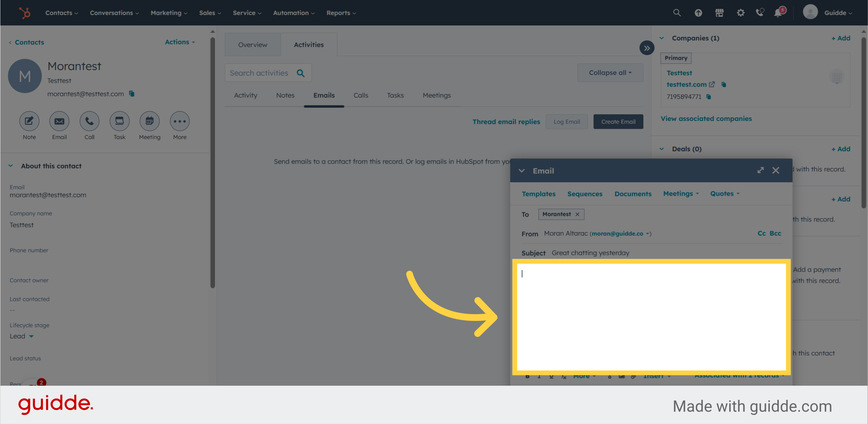The height and width of the screenshot is (424, 868).
Task: Click the search activities magnifier icon
Action: 301,73
